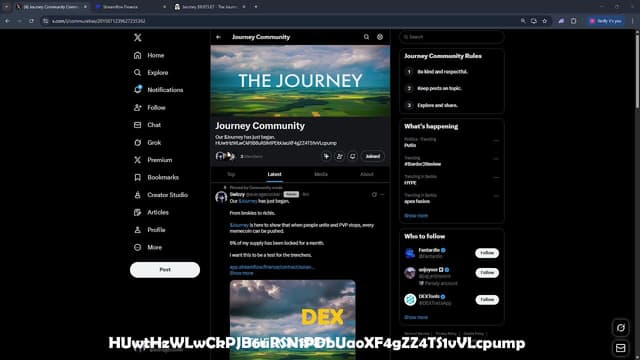Open options for the hashtag trending item
The image size is (640, 360).
click(496, 159)
